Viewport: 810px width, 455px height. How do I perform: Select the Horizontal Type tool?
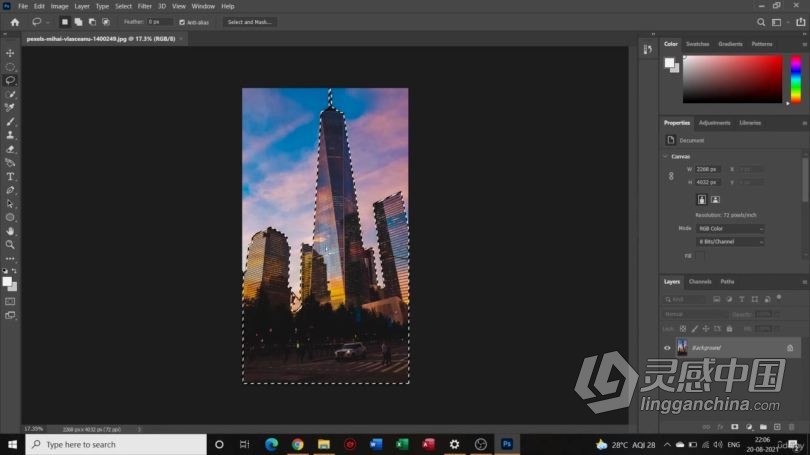(x=10, y=177)
